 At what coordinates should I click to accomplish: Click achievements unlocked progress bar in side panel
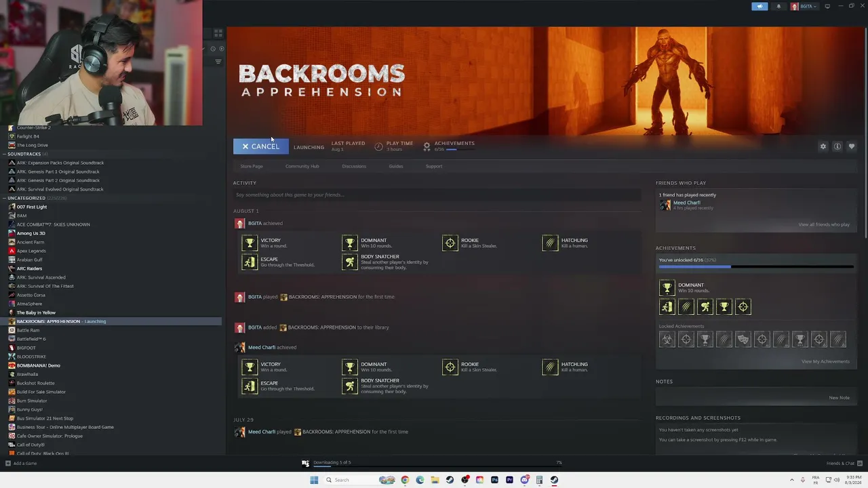click(755, 267)
